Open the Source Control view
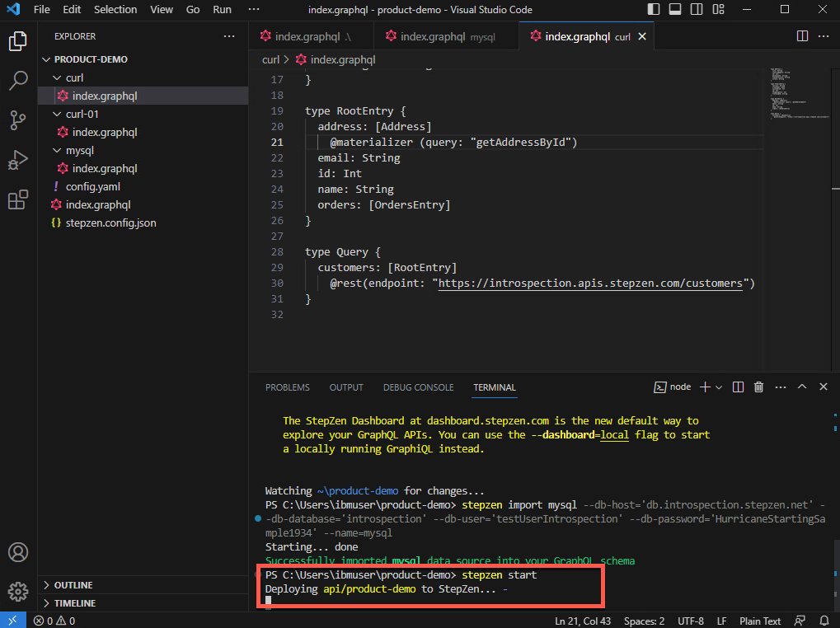Image resolution: width=840 pixels, height=628 pixels. point(18,120)
